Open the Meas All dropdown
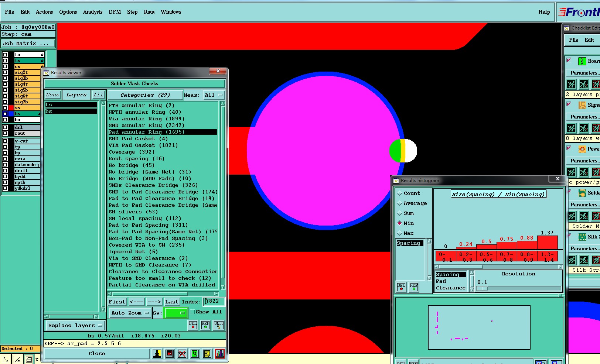600x364 pixels. pyautogui.click(x=214, y=95)
